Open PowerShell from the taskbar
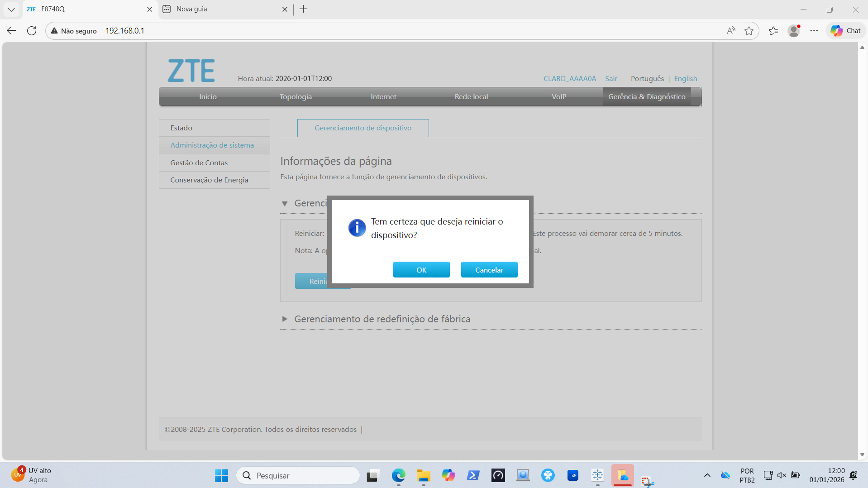 (x=473, y=475)
